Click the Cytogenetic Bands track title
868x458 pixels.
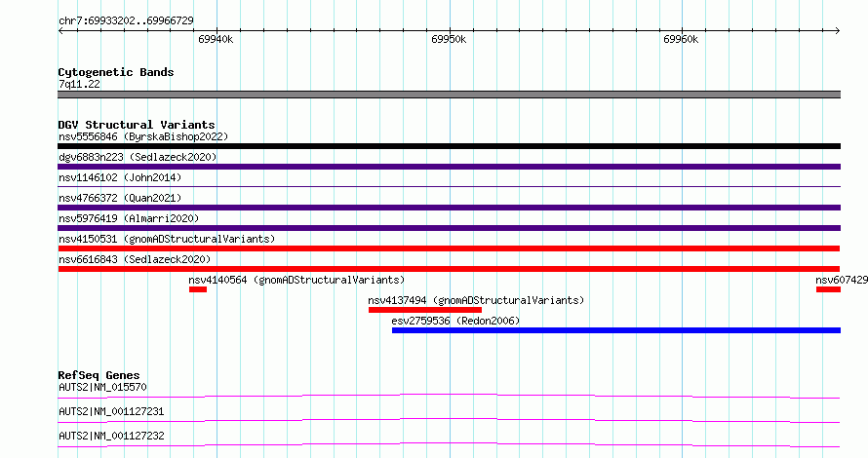(x=116, y=72)
